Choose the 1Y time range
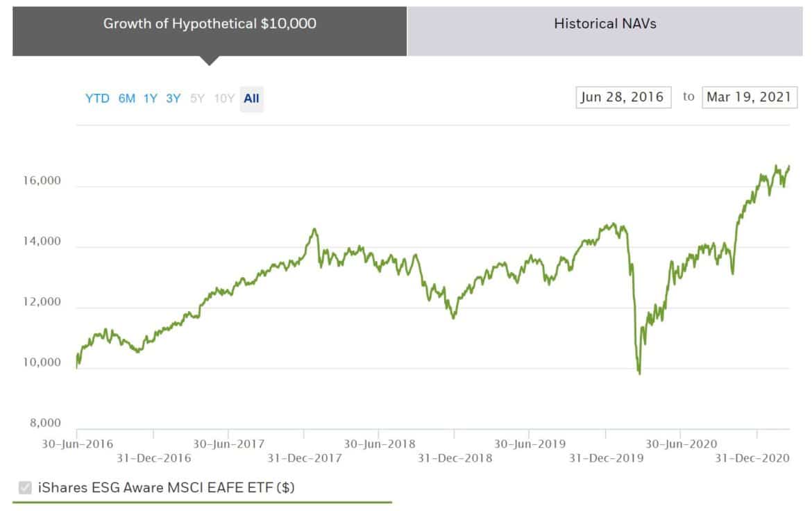This screenshot has width=812, height=511. click(151, 99)
